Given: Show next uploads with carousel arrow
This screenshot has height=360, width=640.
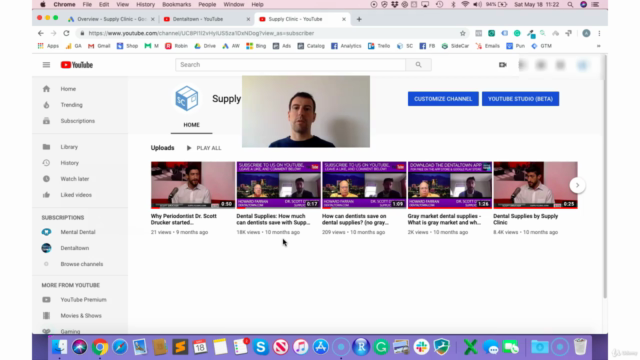Looking at the screenshot, I should 577,185.
